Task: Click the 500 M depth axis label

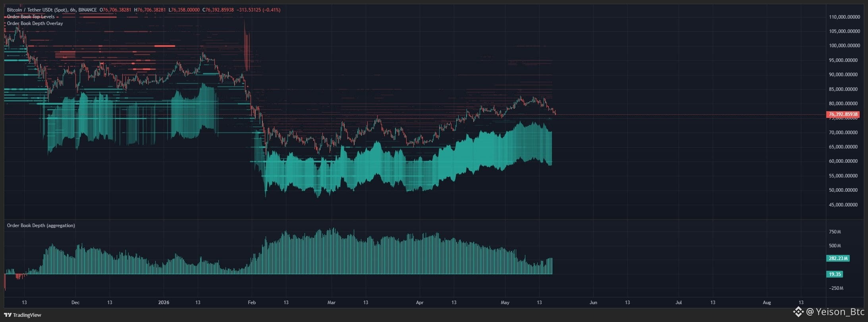Action: (835, 246)
